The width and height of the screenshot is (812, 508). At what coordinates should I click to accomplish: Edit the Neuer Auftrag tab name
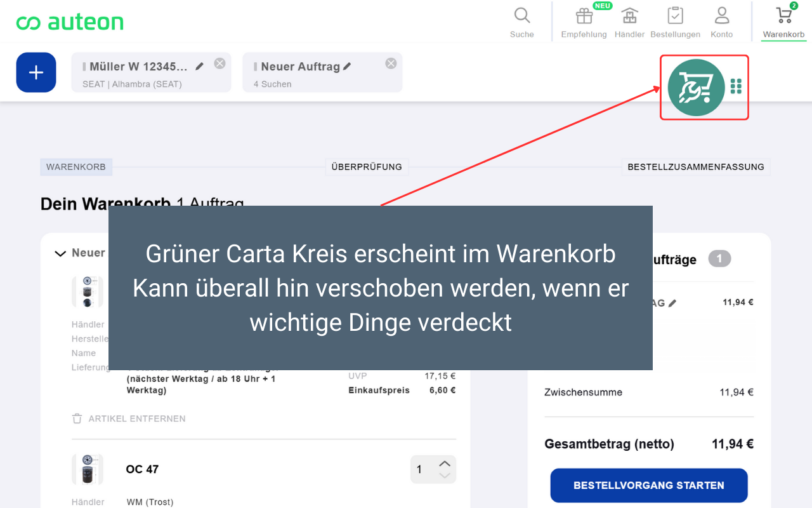click(347, 66)
